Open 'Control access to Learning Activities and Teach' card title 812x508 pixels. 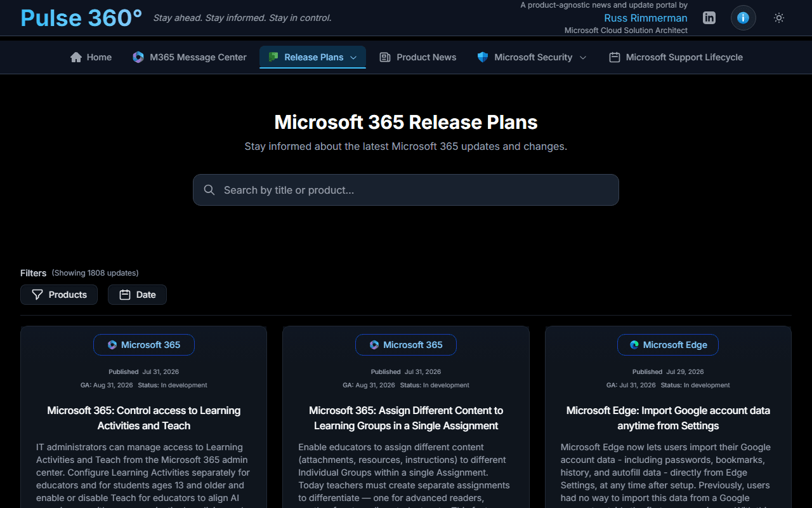click(x=144, y=418)
